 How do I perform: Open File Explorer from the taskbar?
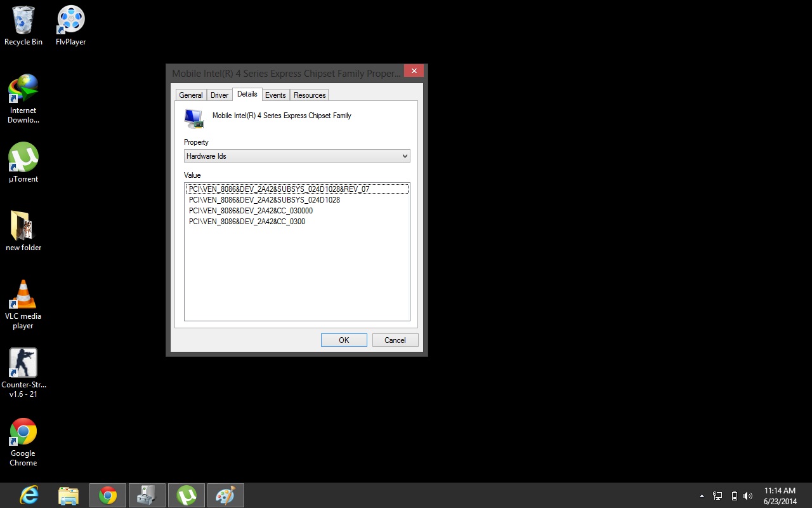[69, 495]
